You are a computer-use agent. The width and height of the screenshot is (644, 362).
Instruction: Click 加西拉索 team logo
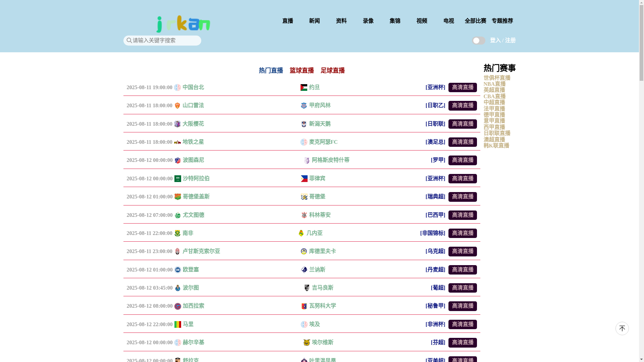(x=178, y=306)
